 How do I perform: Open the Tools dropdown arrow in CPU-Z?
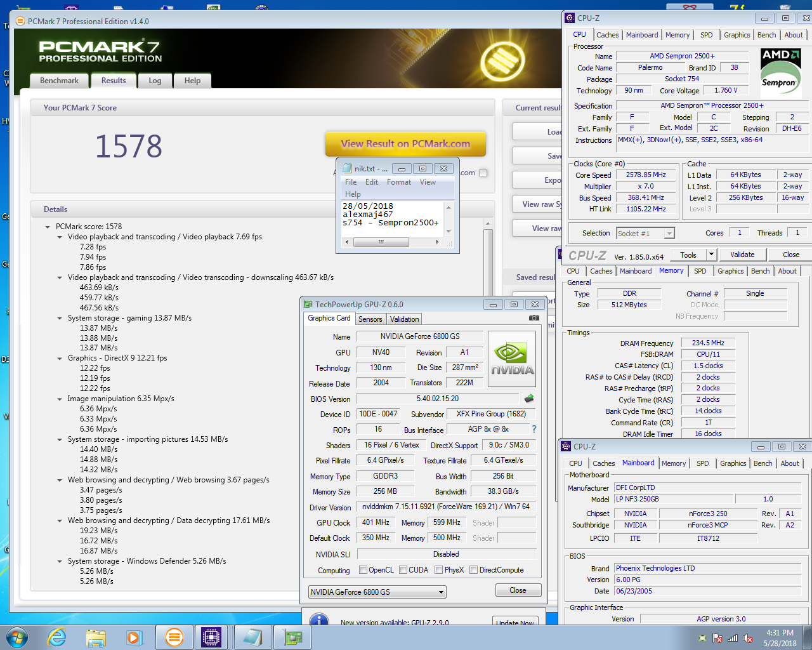coord(711,255)
